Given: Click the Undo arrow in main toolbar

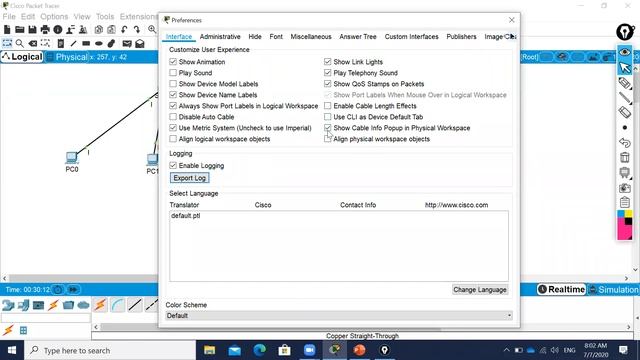Looking at the screenshot, I should point(124,29).
